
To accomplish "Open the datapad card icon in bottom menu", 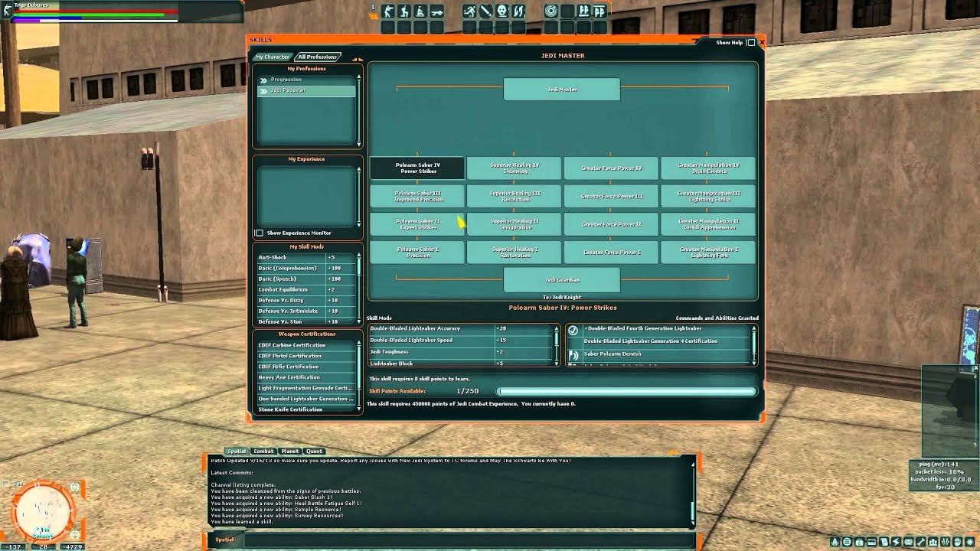I will click(x=872, y=542).
